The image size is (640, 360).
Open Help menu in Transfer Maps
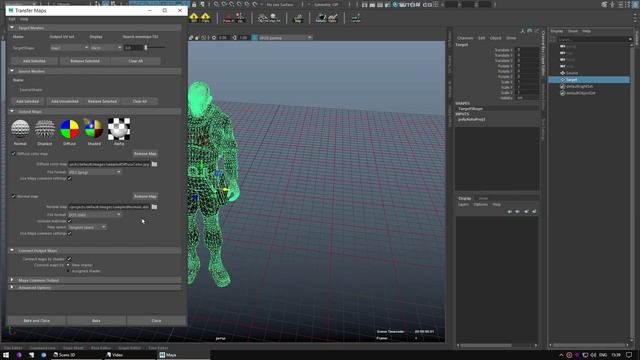pos(24,19)
